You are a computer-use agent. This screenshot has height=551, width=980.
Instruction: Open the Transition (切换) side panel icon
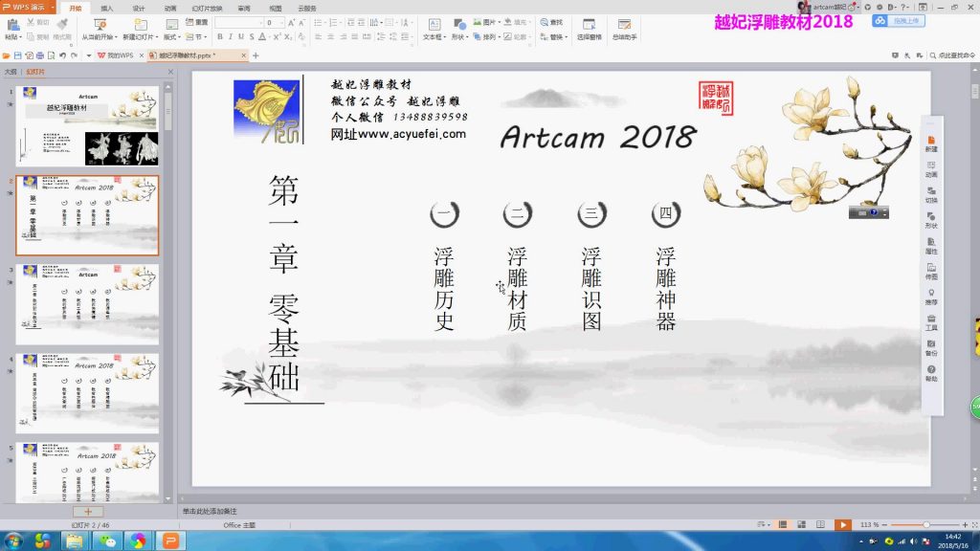click(931, 195)
